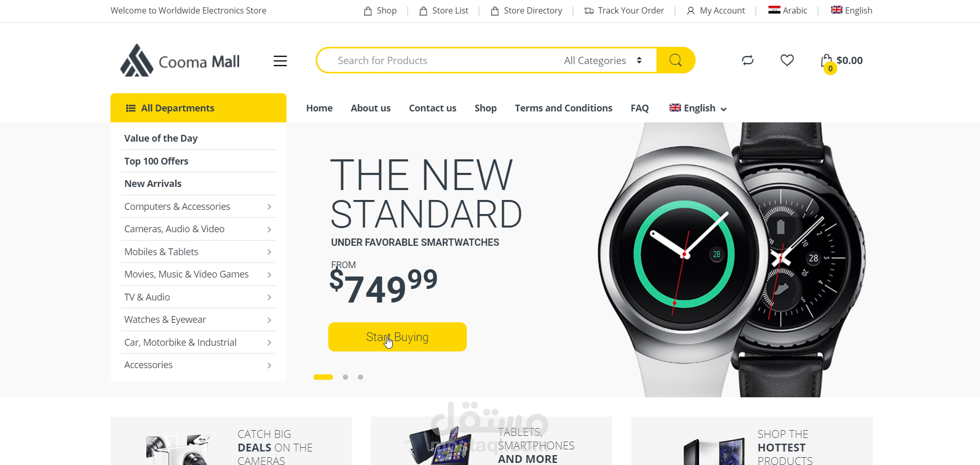980x465 pixels.
Task: Select the Arabic flag language option
Action: (788, 10)
